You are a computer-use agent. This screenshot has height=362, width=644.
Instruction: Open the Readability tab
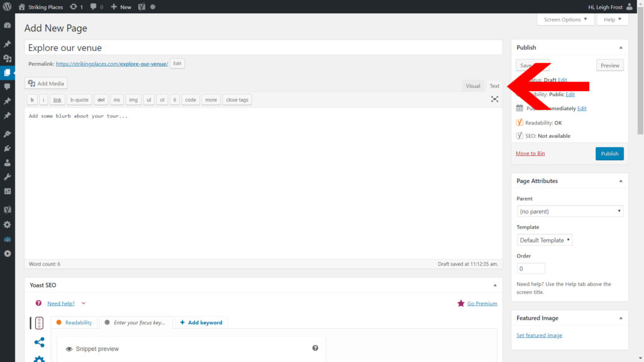[74, 322]
